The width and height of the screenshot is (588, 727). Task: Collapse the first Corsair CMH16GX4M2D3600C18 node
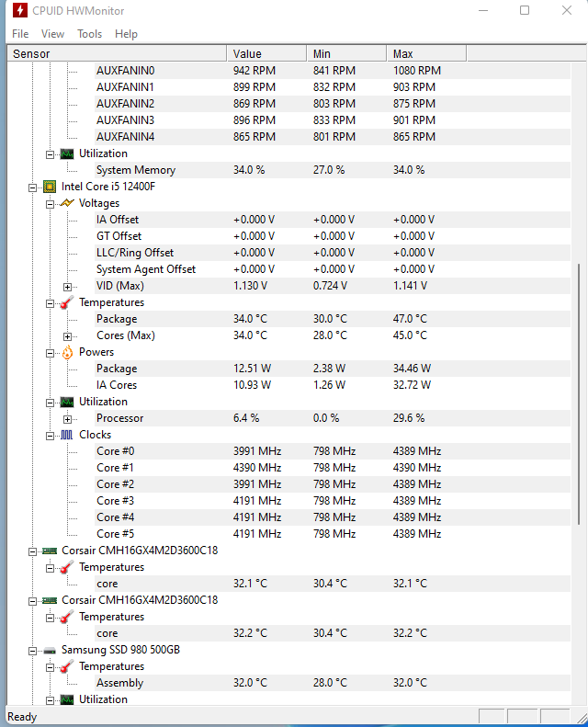click(32, 551)
